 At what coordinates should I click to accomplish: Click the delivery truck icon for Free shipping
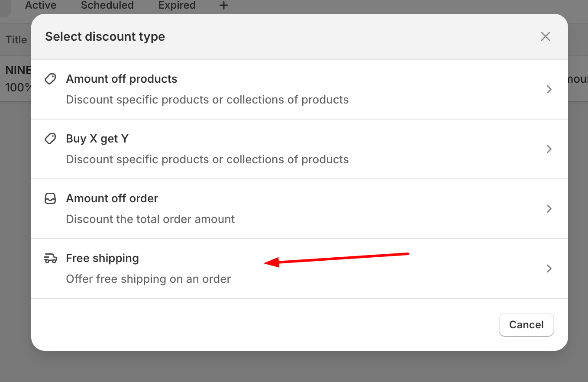(50, 259)
